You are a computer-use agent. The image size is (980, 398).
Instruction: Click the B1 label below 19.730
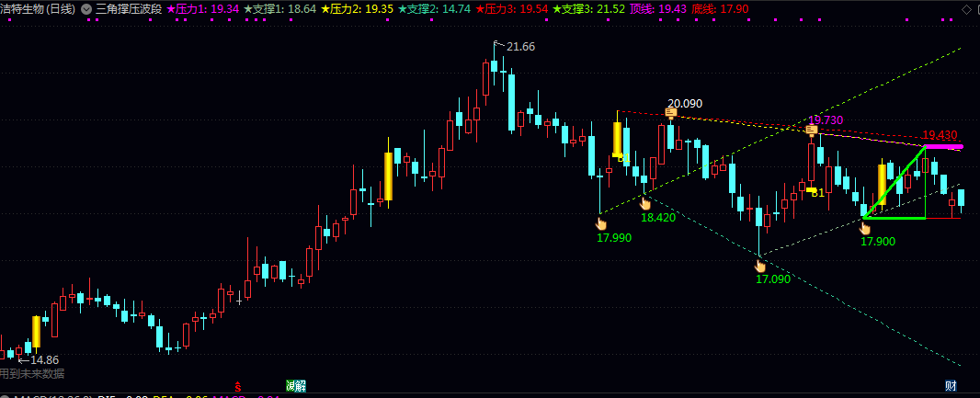coord(817,193)
